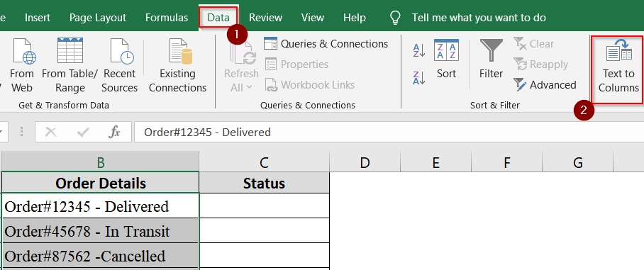This screenshot has height=270, width=644.
Task: Sort A to Z ascending
Action: coord(419,50)
